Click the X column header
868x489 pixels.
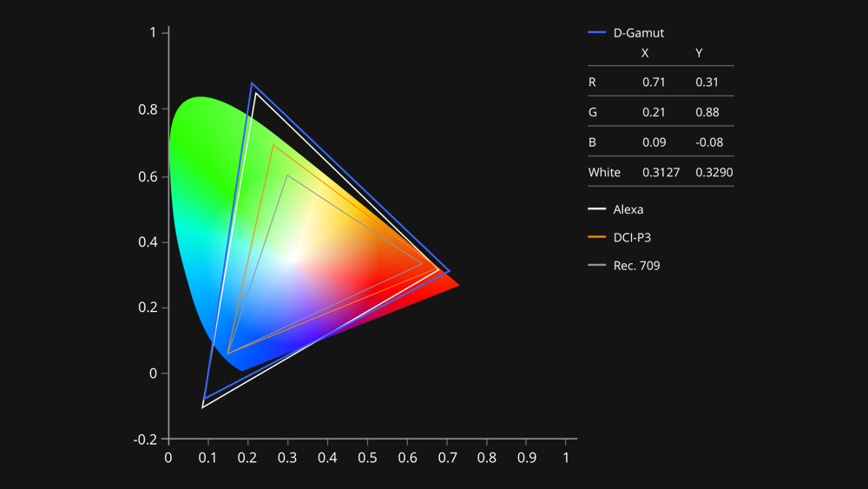coord(645,53)
